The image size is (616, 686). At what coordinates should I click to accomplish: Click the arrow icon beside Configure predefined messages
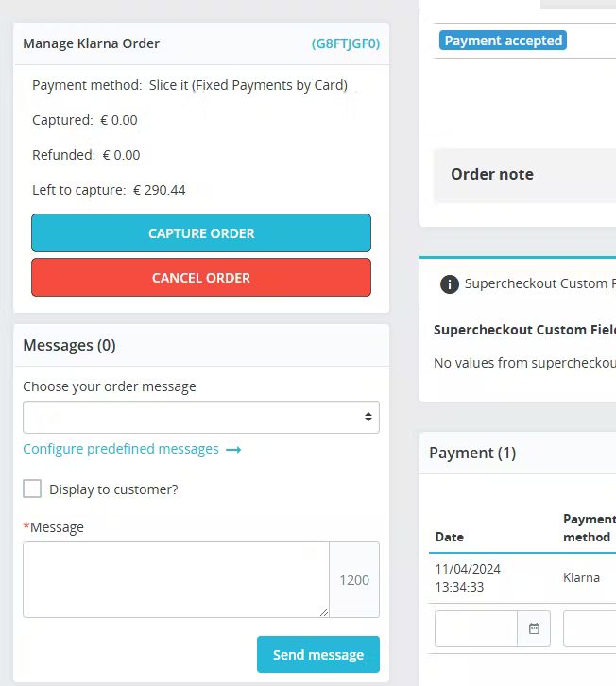pos(233,450)
